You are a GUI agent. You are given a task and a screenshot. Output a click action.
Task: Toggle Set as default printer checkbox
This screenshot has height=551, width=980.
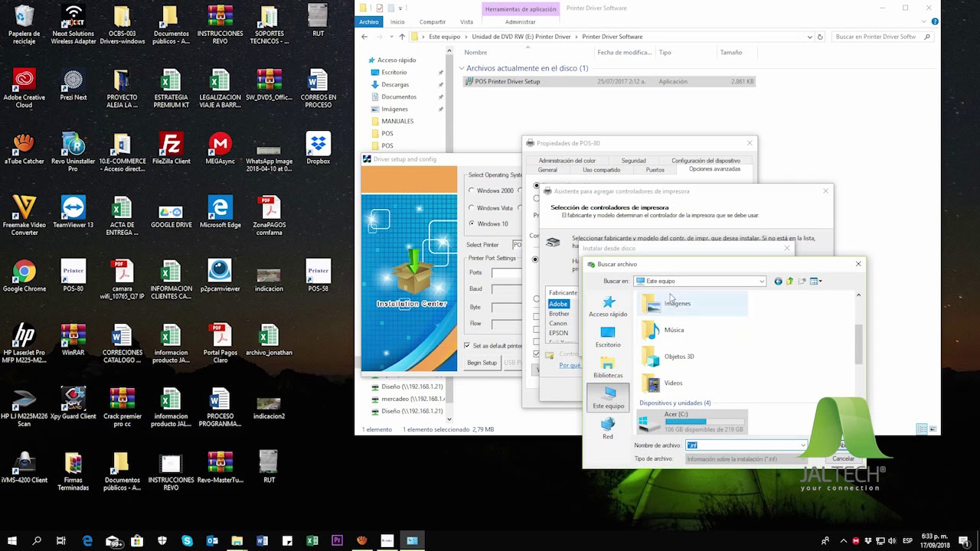(x=493, y=346)
